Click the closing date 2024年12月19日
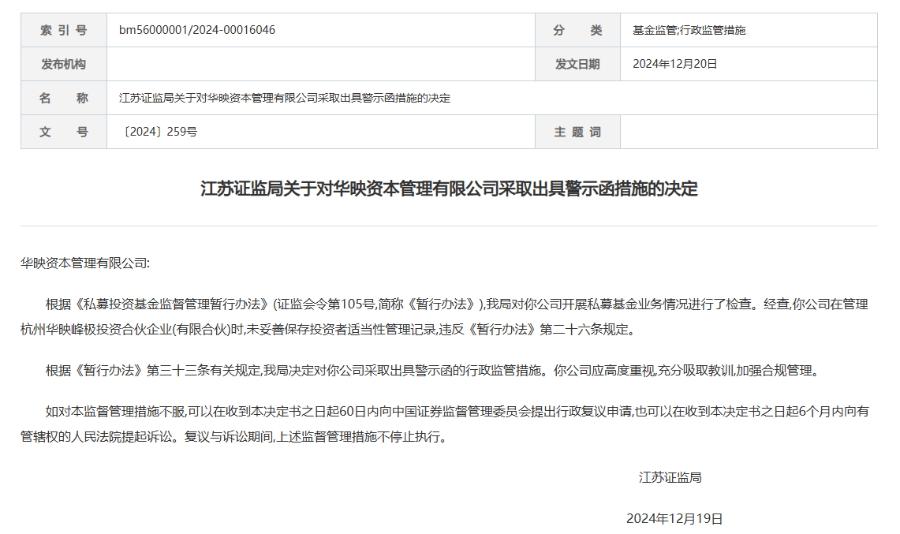This screenshot has height=534, width=900. pos(674,518)
